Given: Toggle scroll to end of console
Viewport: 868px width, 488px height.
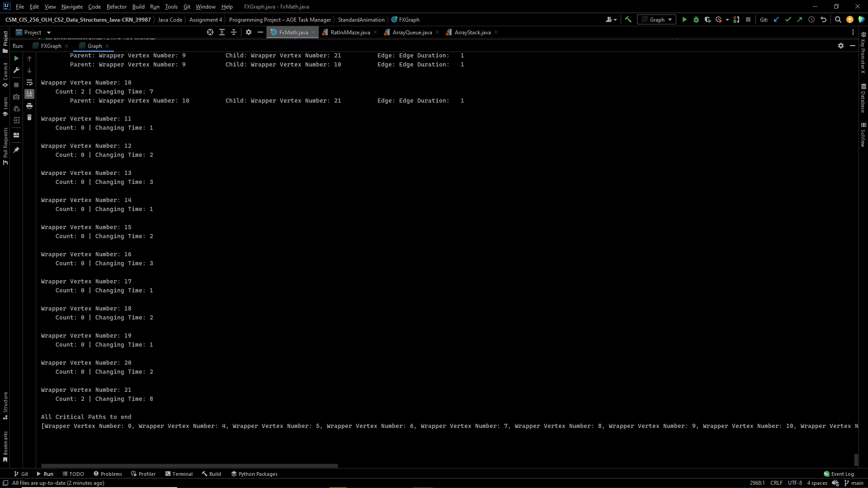Looking at the screenshot, I should point(29,94).
